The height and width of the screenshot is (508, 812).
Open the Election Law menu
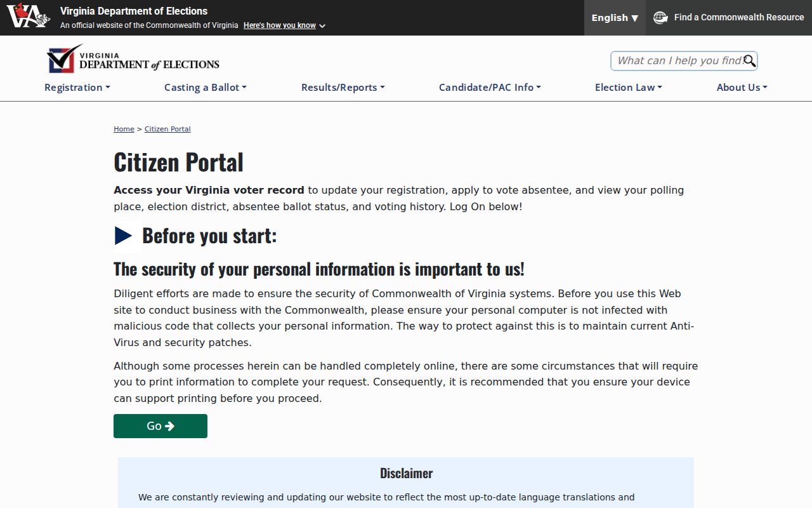628,88
